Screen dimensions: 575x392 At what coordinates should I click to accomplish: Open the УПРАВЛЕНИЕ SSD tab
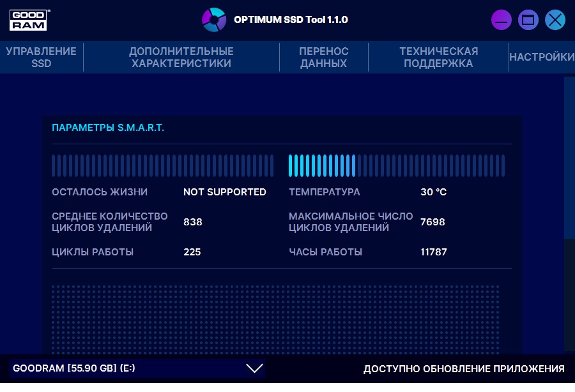tap(42, 57)
